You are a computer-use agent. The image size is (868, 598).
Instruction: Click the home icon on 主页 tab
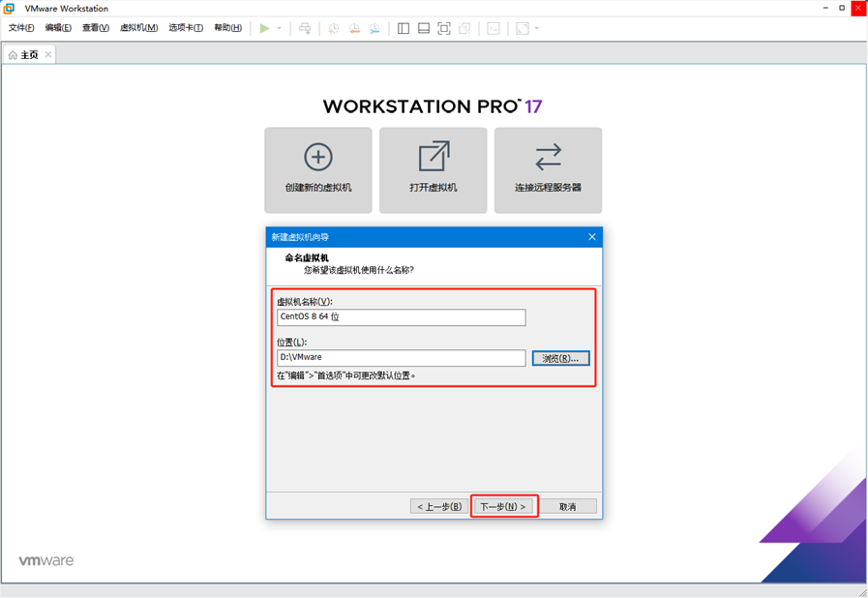pyautogui.click(x=13, y=55)
